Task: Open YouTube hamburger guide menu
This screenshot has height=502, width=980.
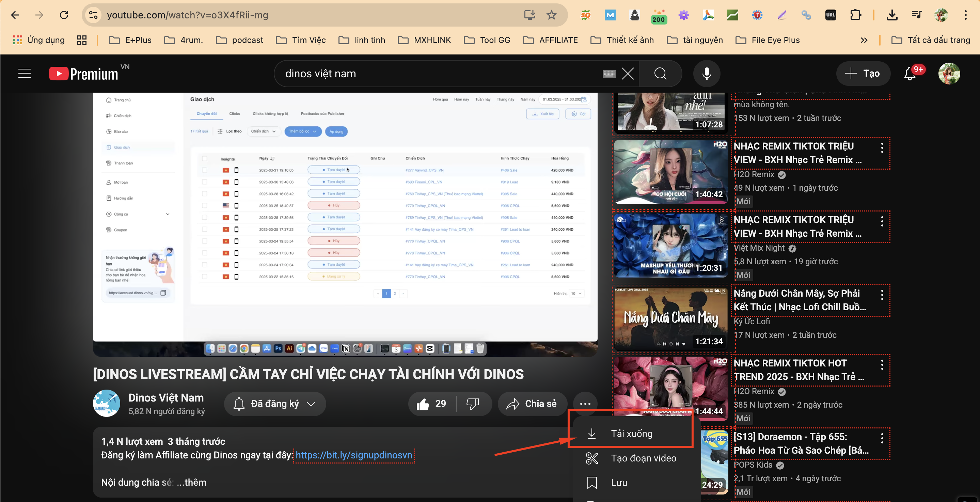Action: tap(25, 74)
